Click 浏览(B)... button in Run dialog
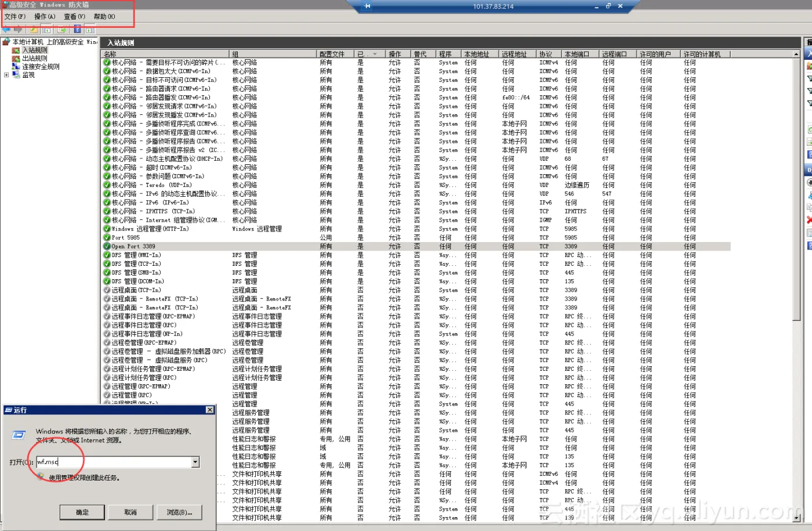Image resolution: width=812 pixels, height=531 pixels. (179, 512)
